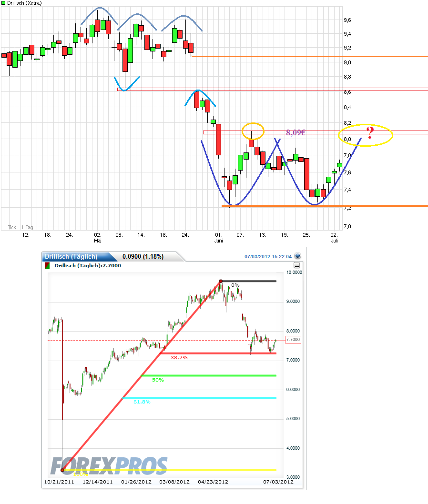
Task: Collapse the chart legend with the minus icon
Action: (x=297, y=265)
